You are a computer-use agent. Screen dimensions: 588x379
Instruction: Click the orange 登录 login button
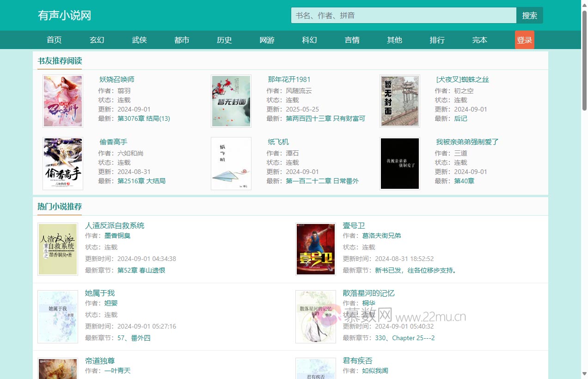(x=524, y=40)
